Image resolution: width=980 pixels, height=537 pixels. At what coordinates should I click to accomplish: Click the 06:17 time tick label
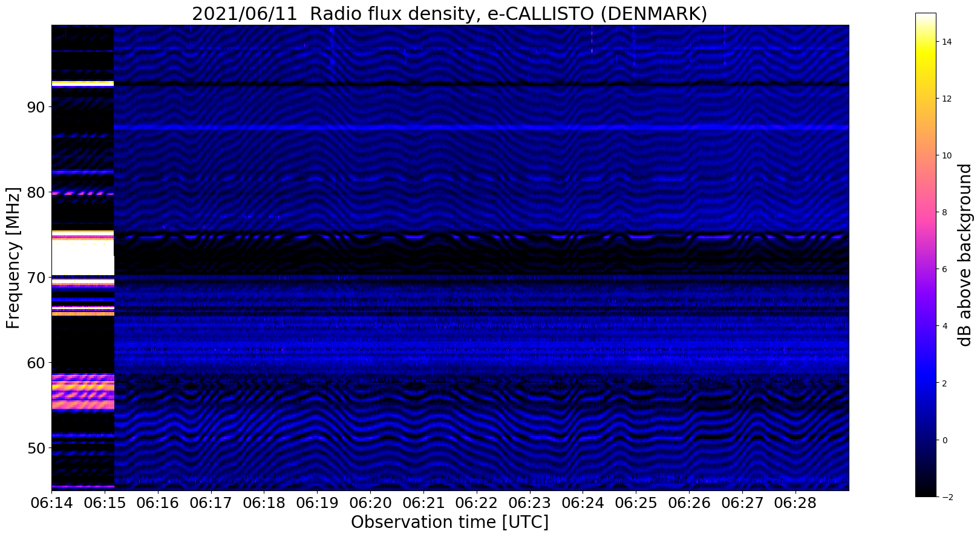point(211,503)
